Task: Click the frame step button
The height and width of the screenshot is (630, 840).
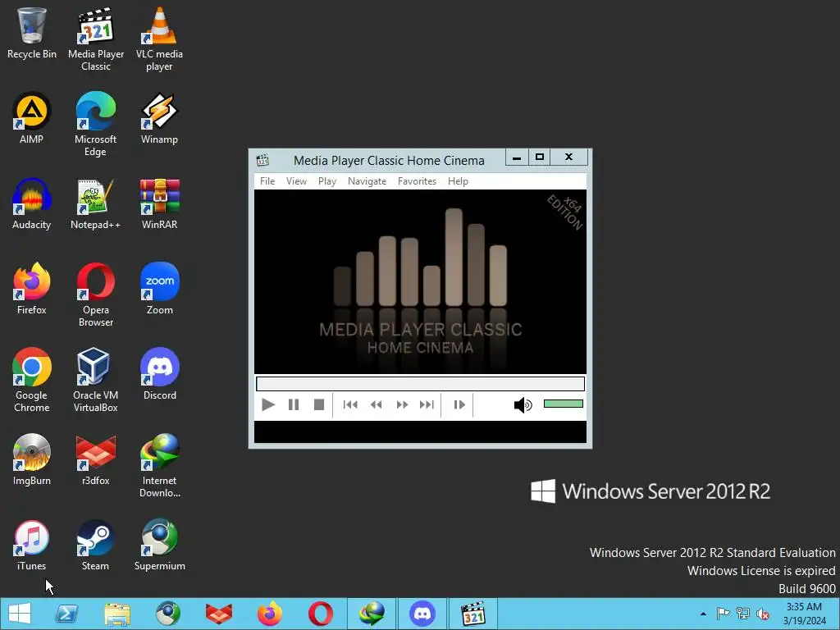Action: tap(459, 404)
